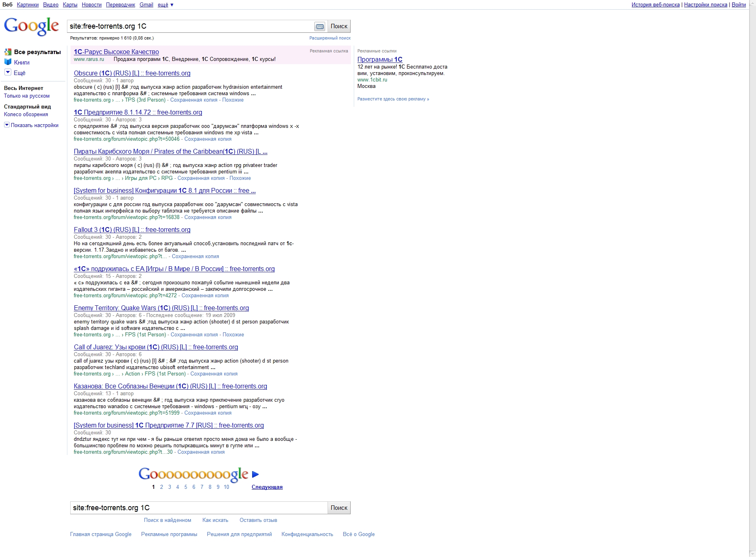Click the Goooooooooogle pagination logo
This screenshot has height=557, width=756.
point(193,474)
